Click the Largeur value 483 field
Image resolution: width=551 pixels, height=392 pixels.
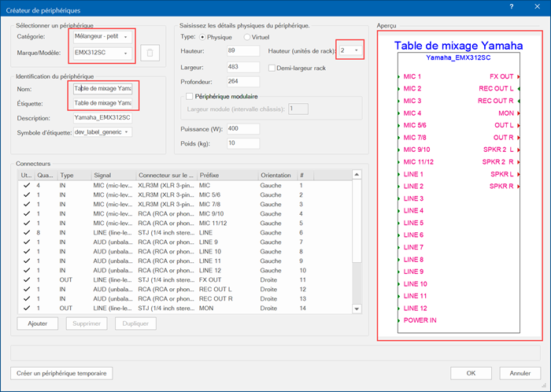(x=243, y=67)
